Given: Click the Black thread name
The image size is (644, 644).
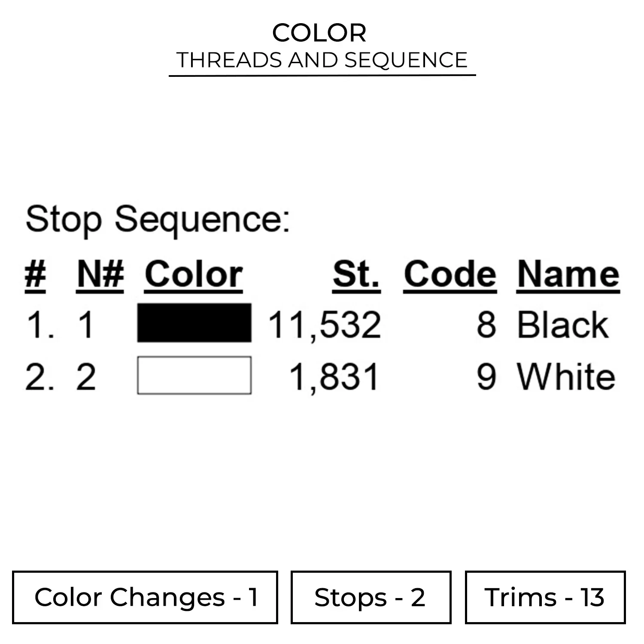Looking at the screenshot, I should (x=562, y=325).
